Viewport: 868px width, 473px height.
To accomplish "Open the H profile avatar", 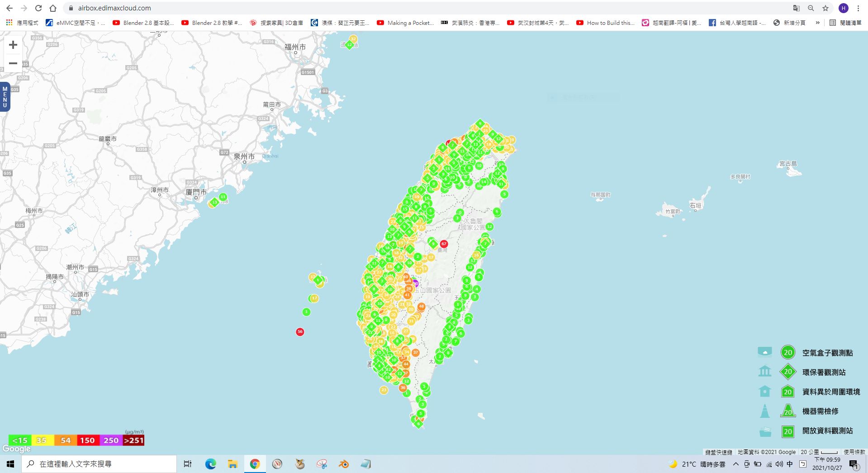I will 843,8.
